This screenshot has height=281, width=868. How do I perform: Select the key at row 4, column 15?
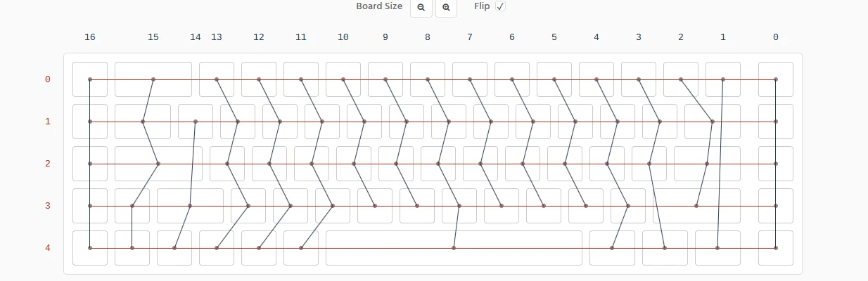pos(132,248)
